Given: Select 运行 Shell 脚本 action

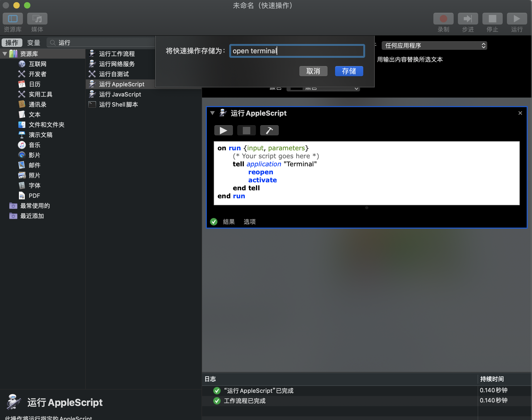Looking at the screenshot, I should click(118, 104).
